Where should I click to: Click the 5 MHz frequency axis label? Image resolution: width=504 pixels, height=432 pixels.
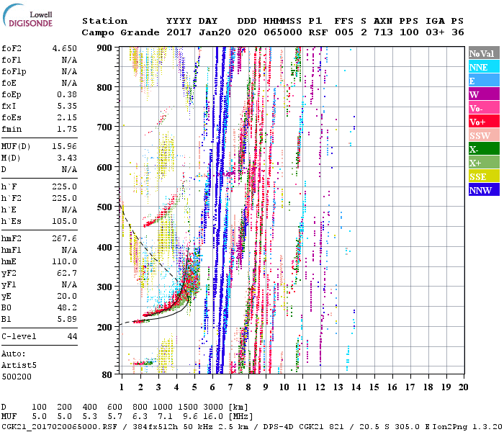194,387
